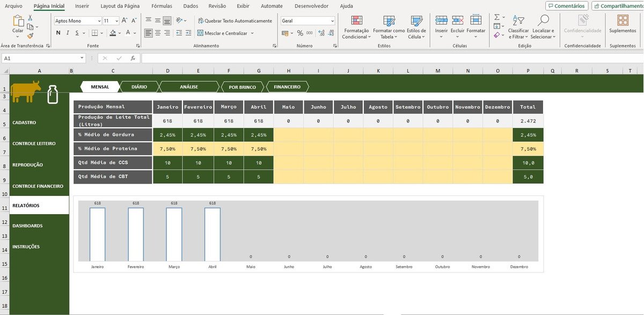
Task: Select the Format Painter brush icon
Action: pyautogui.click(x=30, y=36)
